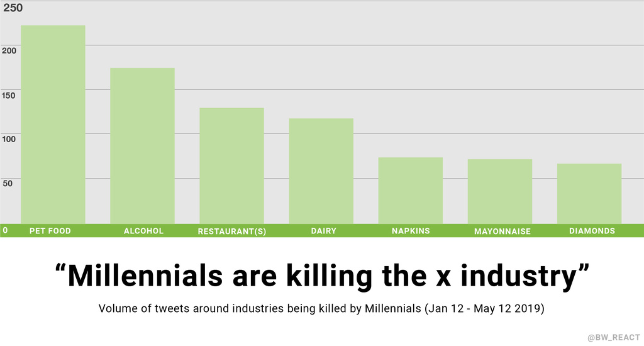644x346 pixels.
Task: Click the PET FOOD bar
Action: click(53, 124)
